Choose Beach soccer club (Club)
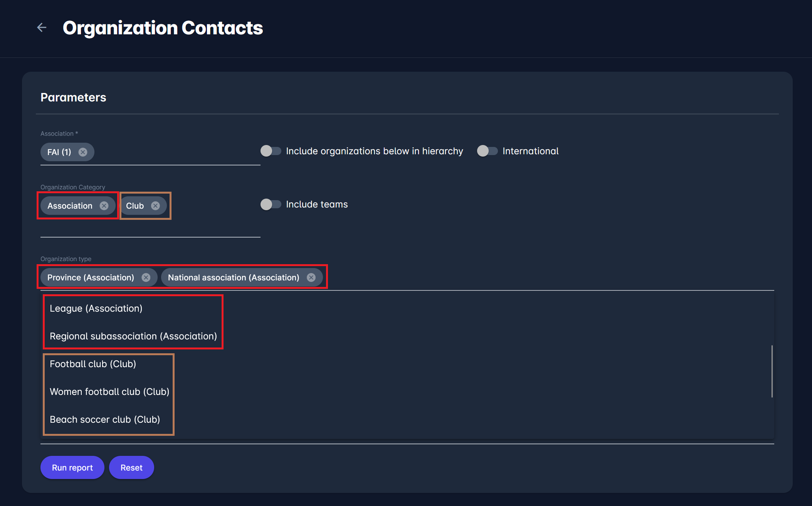The width and height of the screenshot is (812, 506). point(105,420)
